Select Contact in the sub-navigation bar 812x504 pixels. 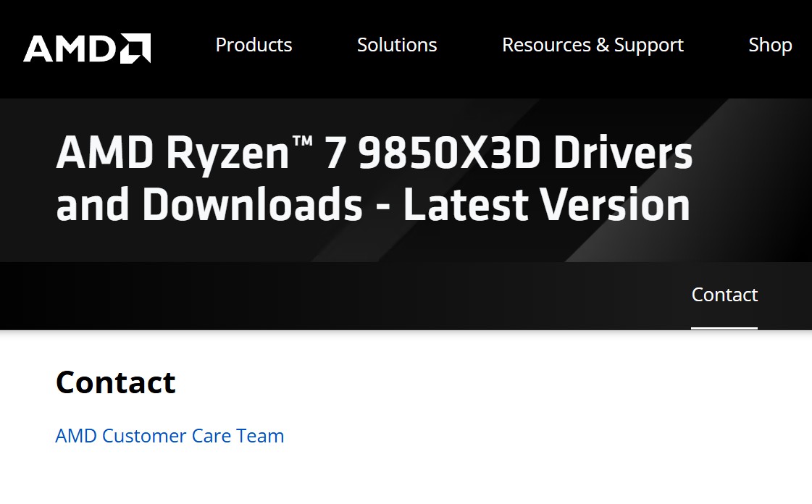click(x=724, y=295)
